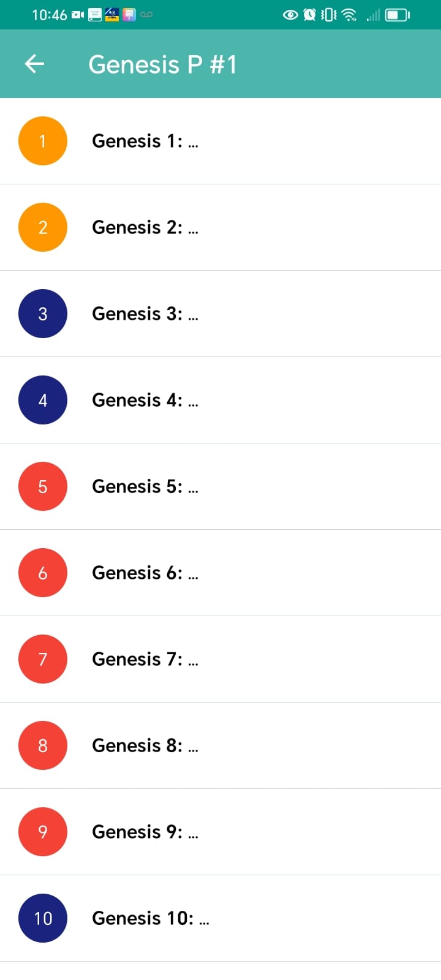Tap the battery status icon
Image resolution: width=441 pixels, height=980 pixels.
397,15
